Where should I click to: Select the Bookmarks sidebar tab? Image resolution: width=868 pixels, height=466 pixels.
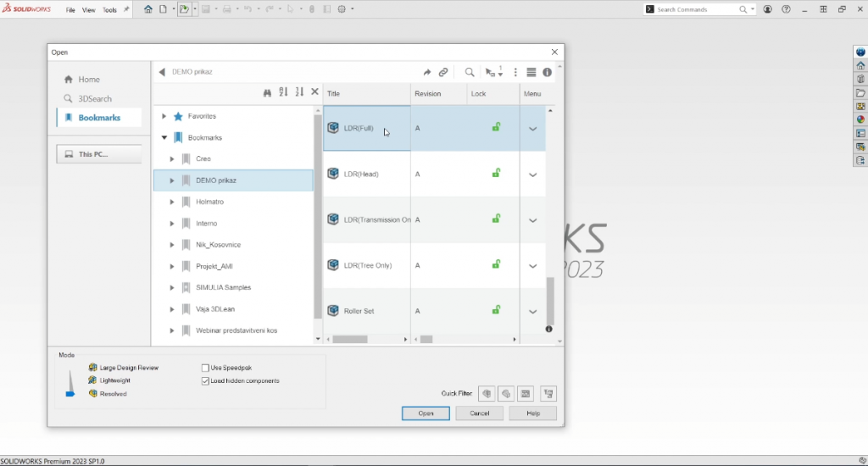[98, 118]
